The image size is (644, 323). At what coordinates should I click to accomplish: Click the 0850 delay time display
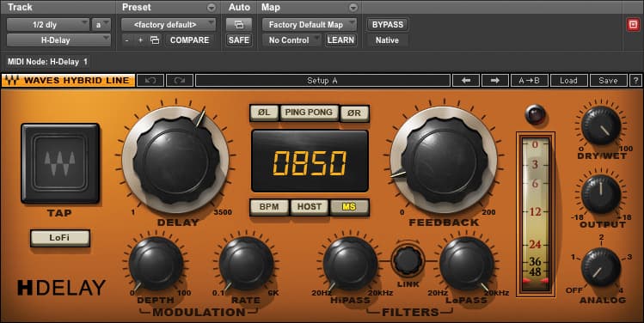pos(310,161)
